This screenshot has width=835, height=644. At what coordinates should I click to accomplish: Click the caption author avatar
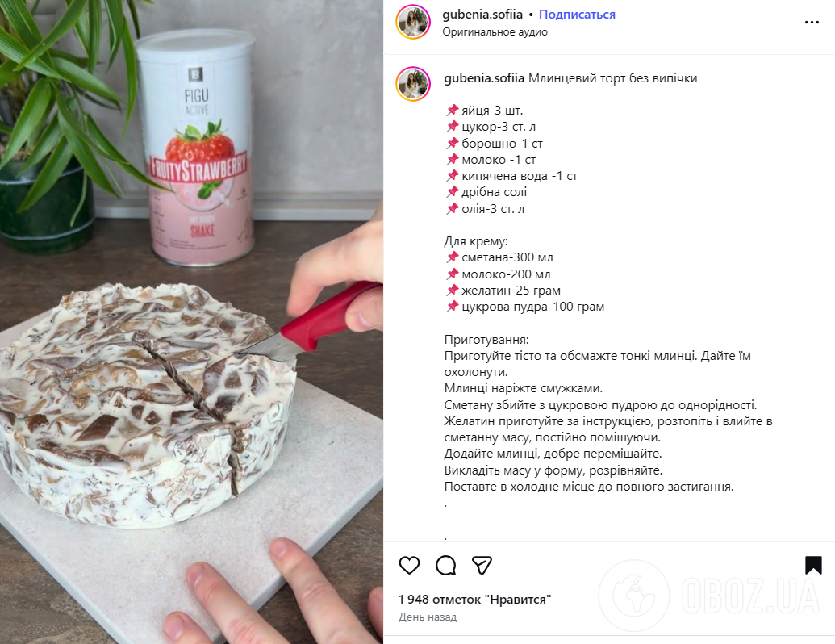click(x=413, y=84)
